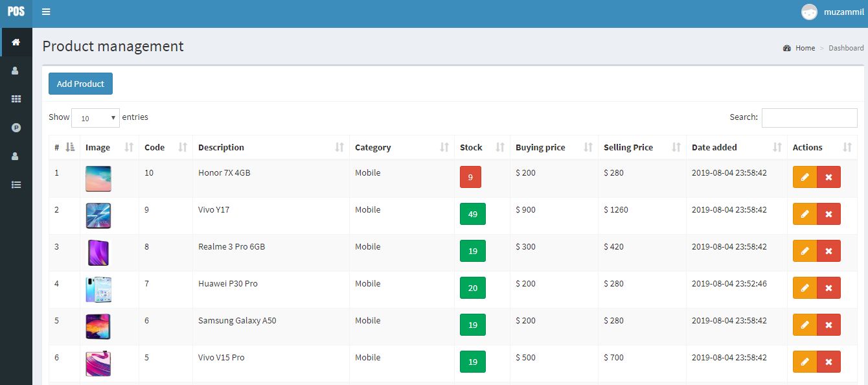The width and height of the screenshot is (868, 385).
Task: Toggle sorting on Date added column
Action: 736,148
